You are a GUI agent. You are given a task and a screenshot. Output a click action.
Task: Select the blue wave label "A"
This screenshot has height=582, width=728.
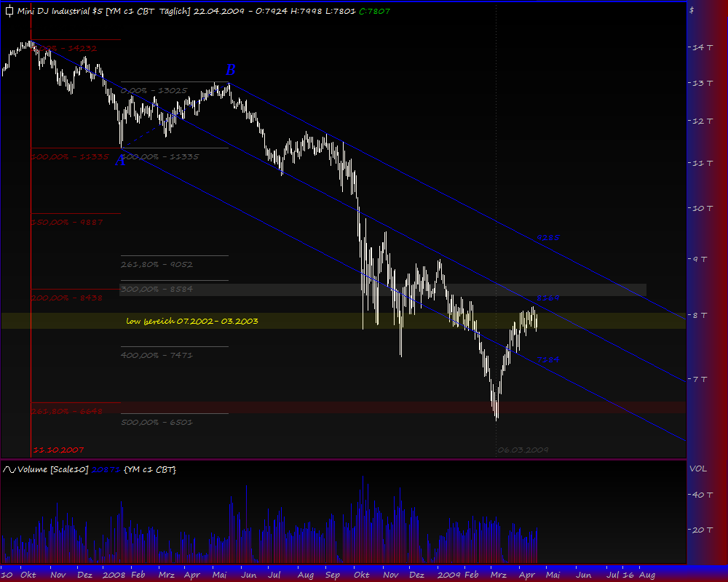(120, 161)
